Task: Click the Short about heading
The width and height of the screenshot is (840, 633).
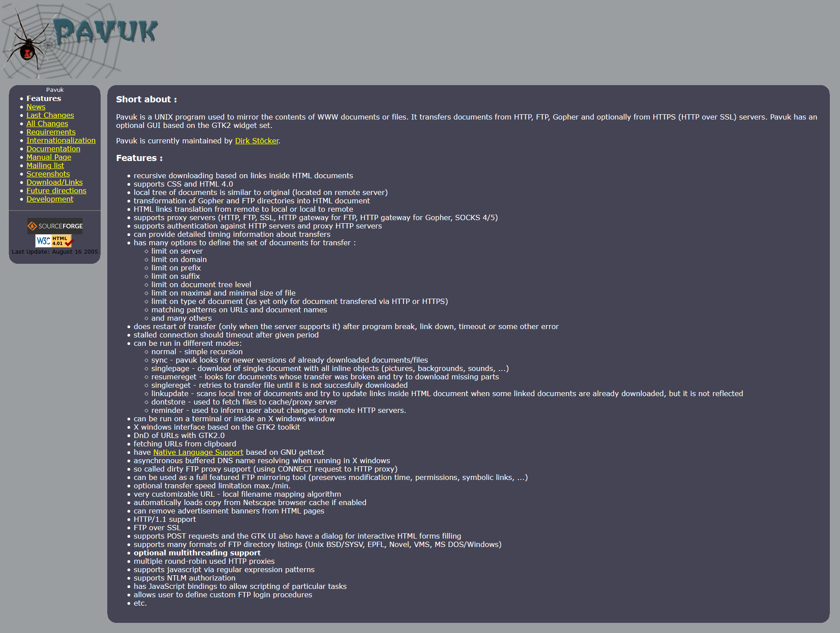Action: pos(146,99)
